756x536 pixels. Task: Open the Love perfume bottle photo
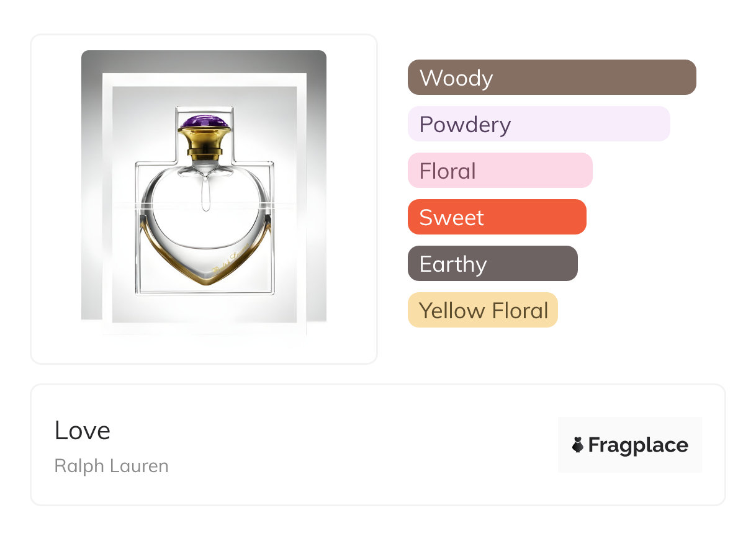204,194
